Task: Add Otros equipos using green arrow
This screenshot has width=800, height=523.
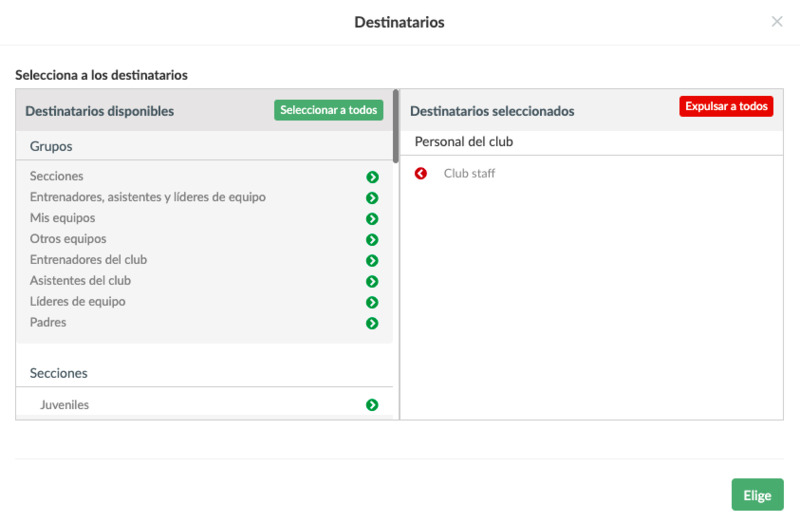Action: 372,240
